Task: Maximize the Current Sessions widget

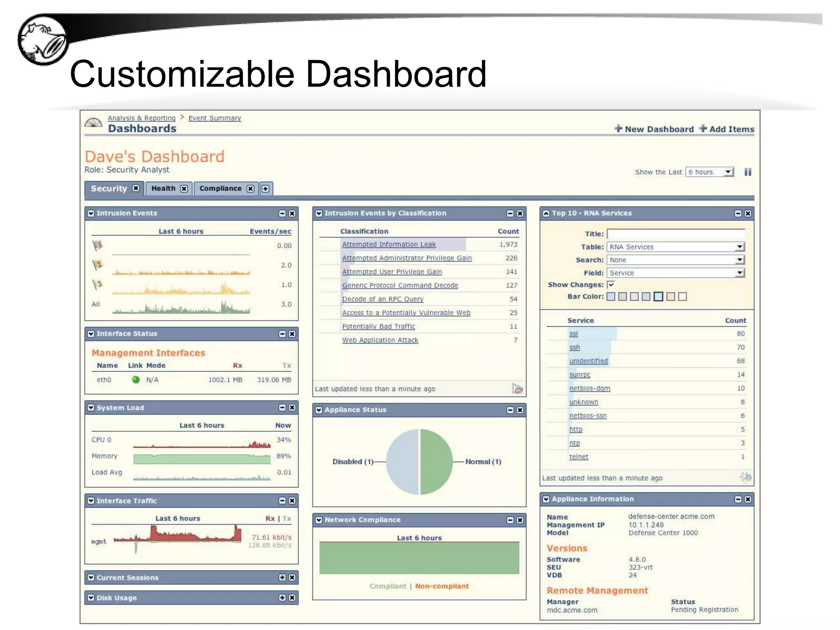Action: click(282, 577)
